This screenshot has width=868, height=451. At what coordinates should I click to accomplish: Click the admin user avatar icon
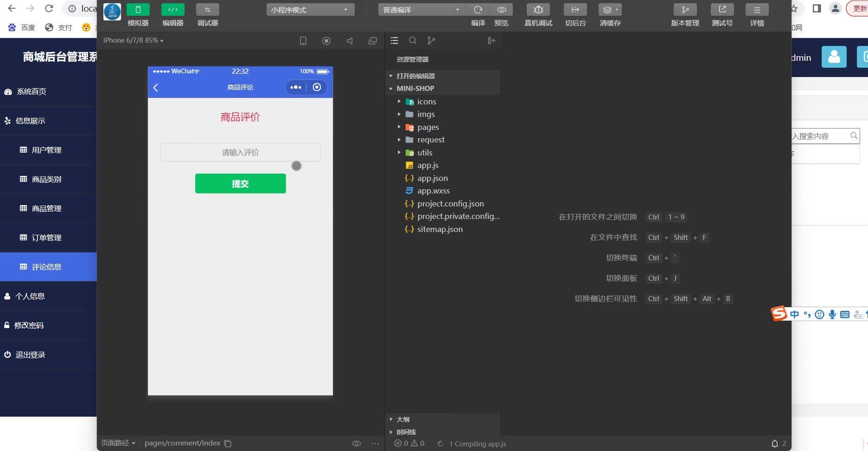[834, 57]
